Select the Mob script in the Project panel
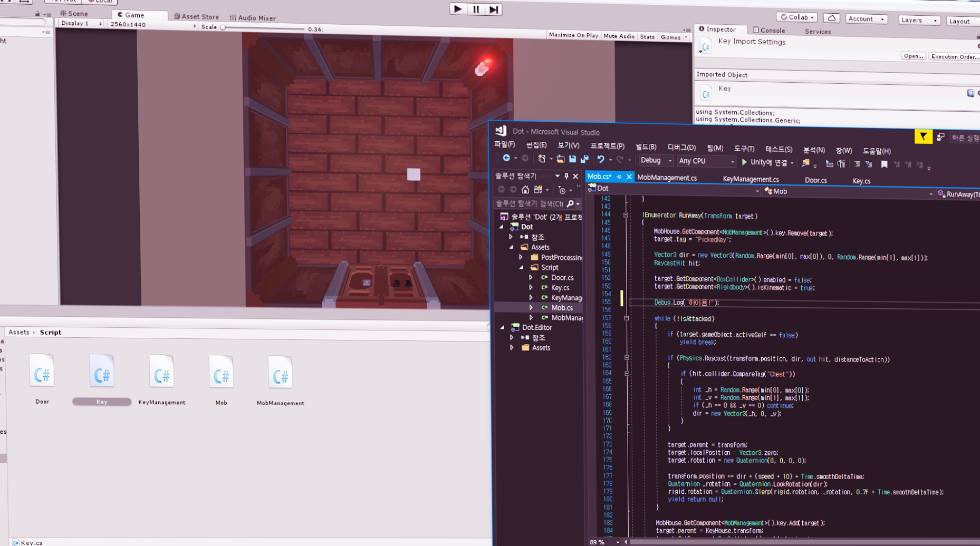This screenshot has width=980, height=546. (221, 380)
